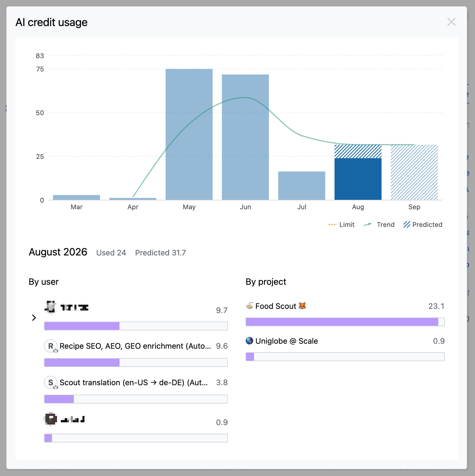Click the 9.6 value for Recipe SEO

tap(222, 346)
